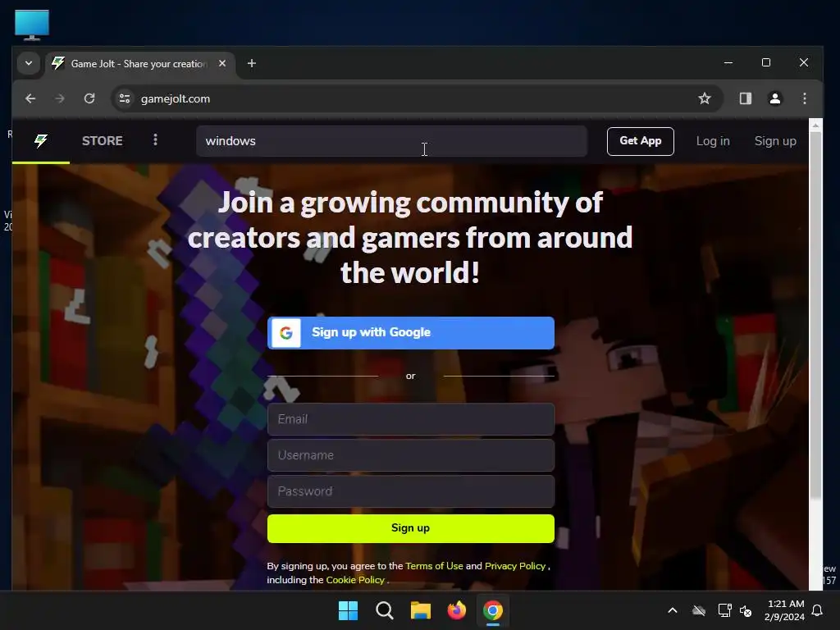Open Windows taskbar search
840x630 pixels.
click(385, 610)
